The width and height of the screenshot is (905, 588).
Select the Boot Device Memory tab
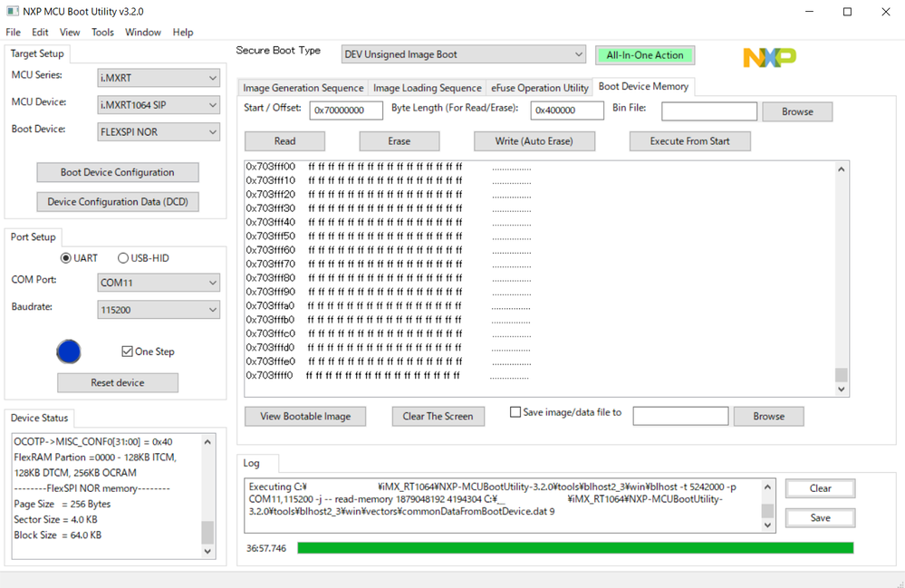(x=643, y=86)
